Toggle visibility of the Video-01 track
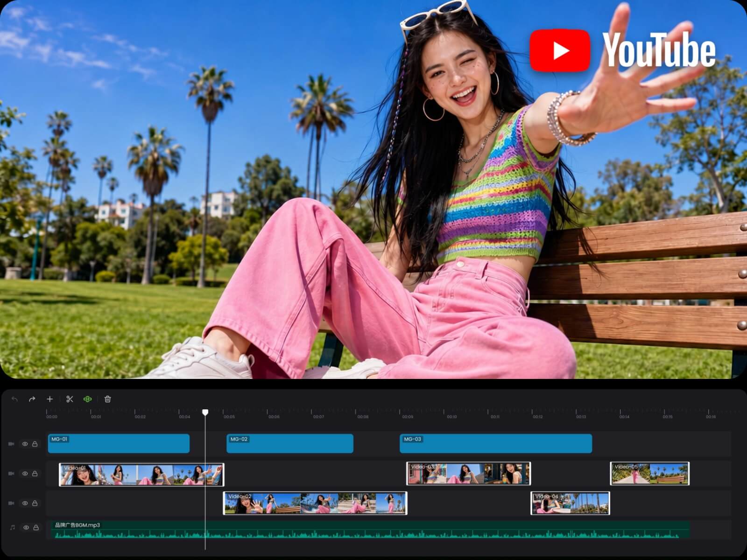Viewport: 747px width, 560px height. [25, 474]
